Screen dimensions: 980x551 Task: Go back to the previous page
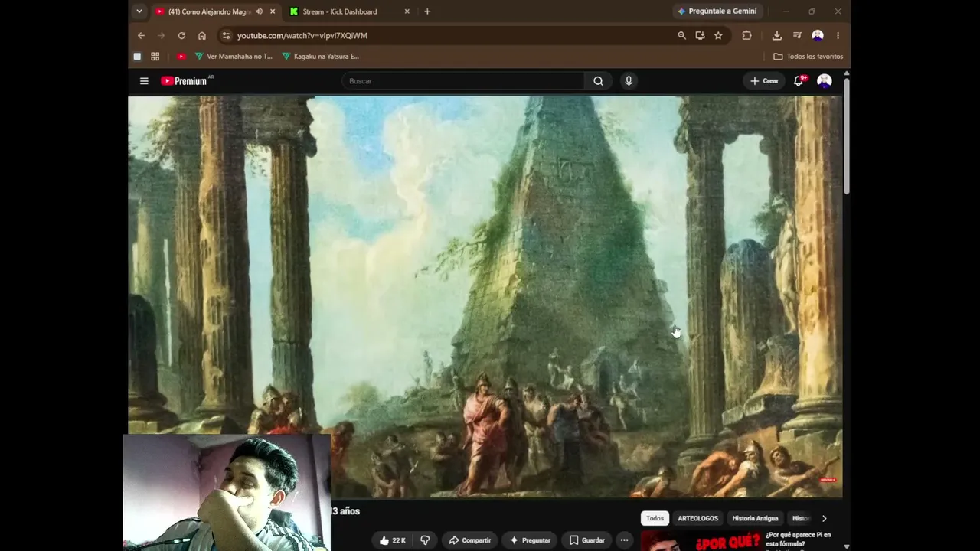point(141,35)
